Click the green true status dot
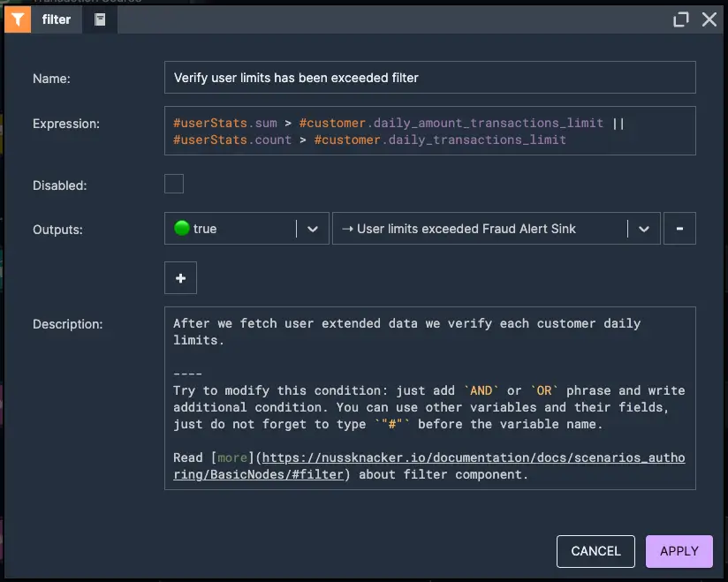Screen dimensions: 728x582 pos(181,228)
